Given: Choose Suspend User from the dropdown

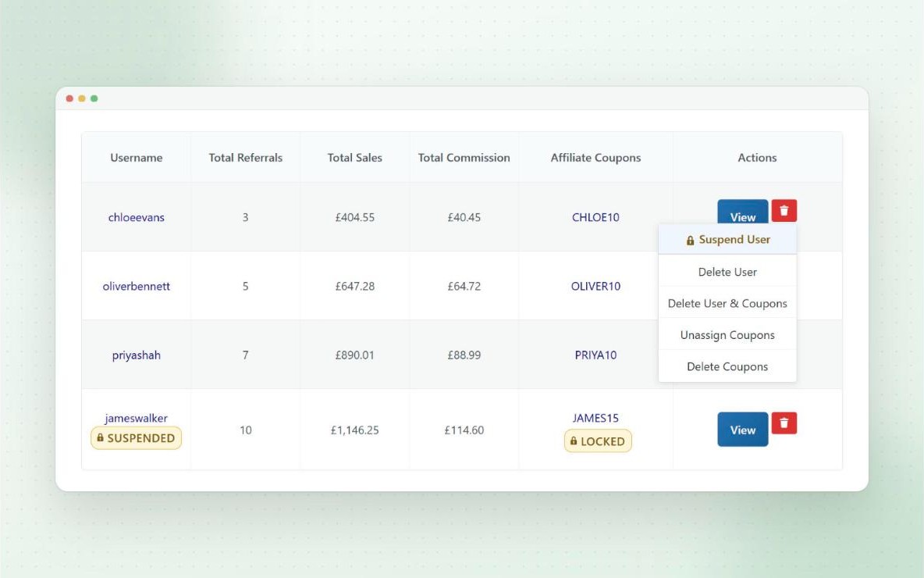Looking at the screenshot, I should (x=727, y=240).
